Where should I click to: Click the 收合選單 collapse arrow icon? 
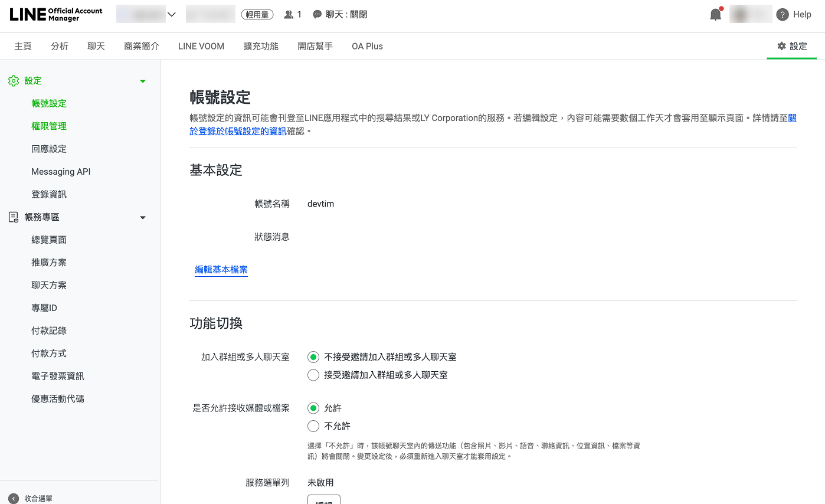14,499
